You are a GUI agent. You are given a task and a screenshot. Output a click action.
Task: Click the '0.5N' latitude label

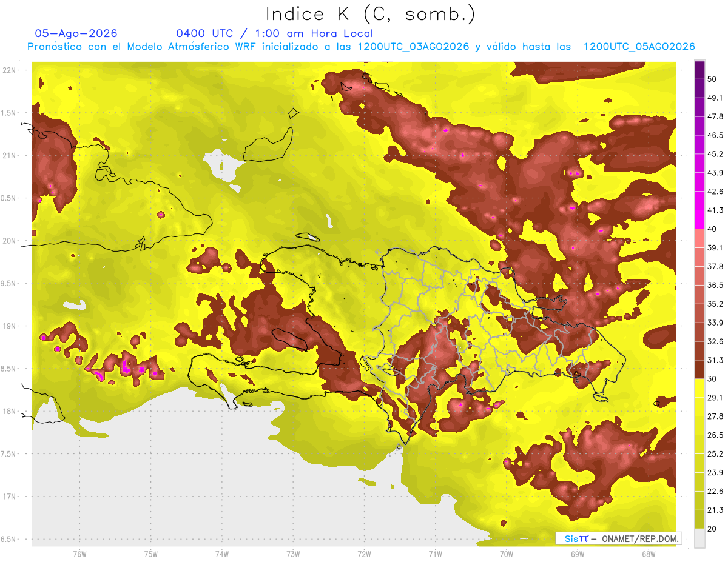pos(8,198)
